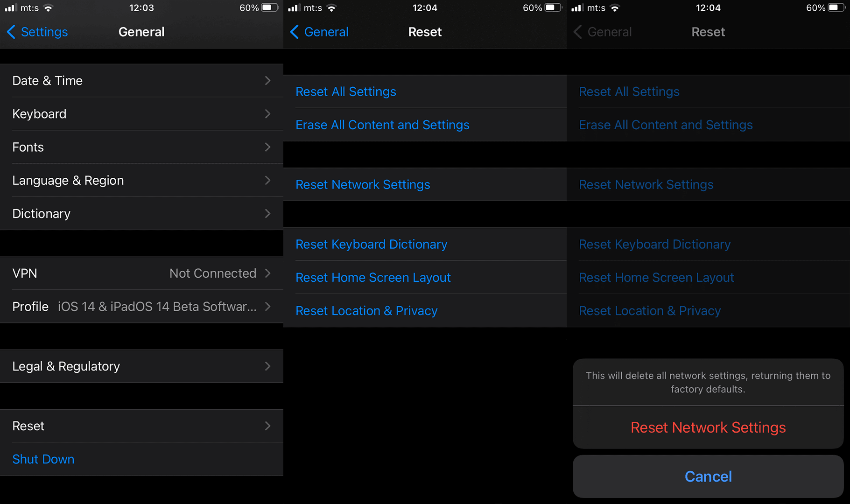The image size is (850, 504).
Task: Tap battery icon in middle screen status bar
Action: [x=553, y=8]
